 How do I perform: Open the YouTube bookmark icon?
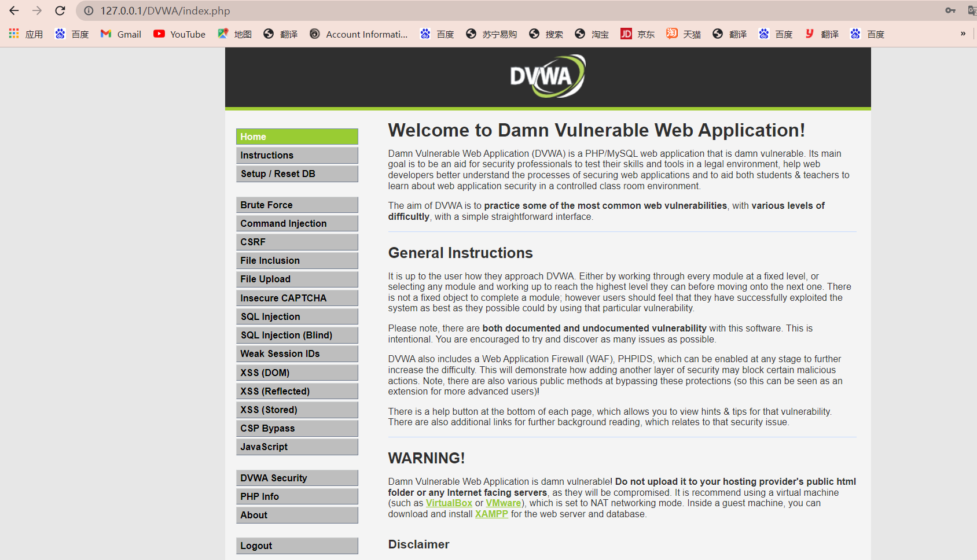pos(159,34)
